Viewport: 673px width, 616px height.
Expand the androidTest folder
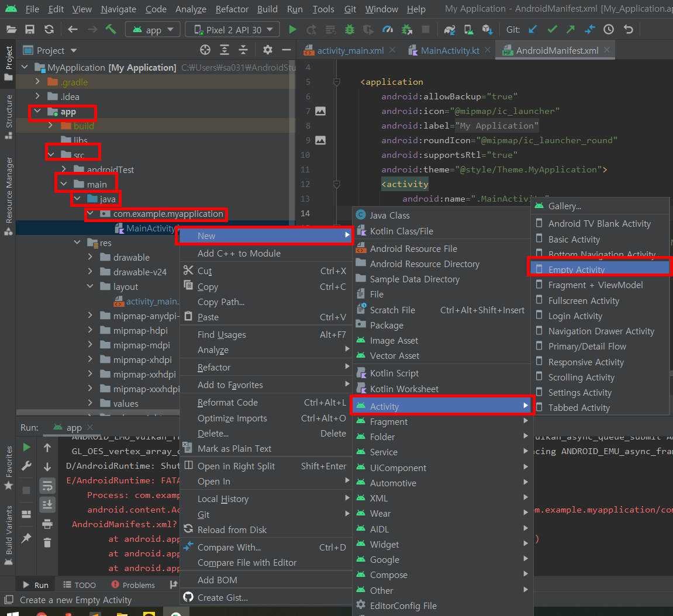tap(64, 169)
